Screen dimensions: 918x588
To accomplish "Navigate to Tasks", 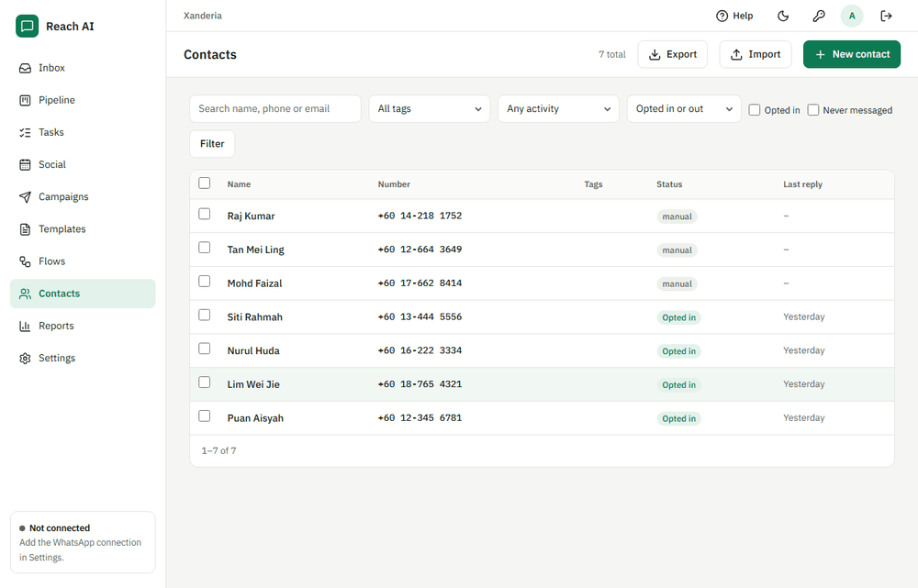I will pyautogui.click(x=83, y=132).
